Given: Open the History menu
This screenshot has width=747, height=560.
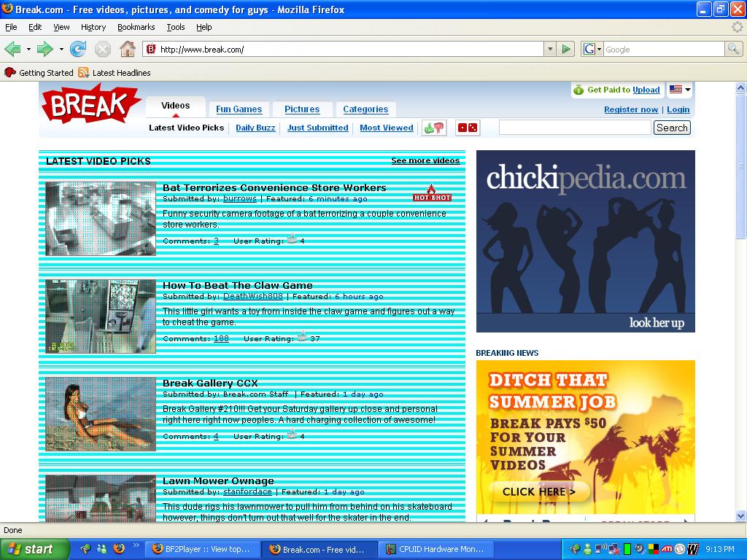Looking at the screenshot, I should (x=93, y=27).
